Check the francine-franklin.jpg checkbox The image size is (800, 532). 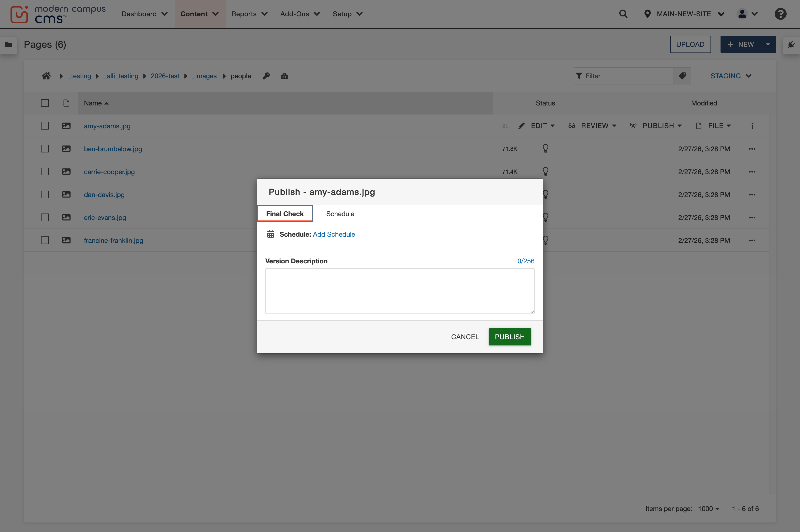[45, 240]
